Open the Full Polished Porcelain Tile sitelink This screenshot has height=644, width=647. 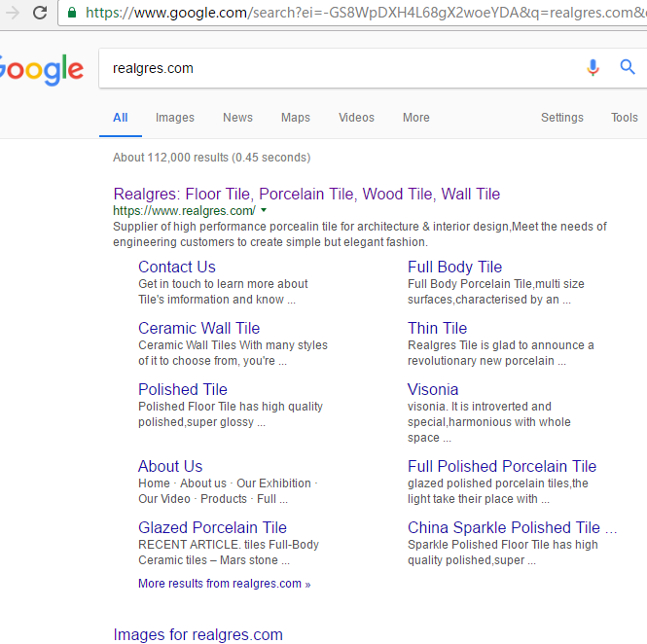pos(502,466)
